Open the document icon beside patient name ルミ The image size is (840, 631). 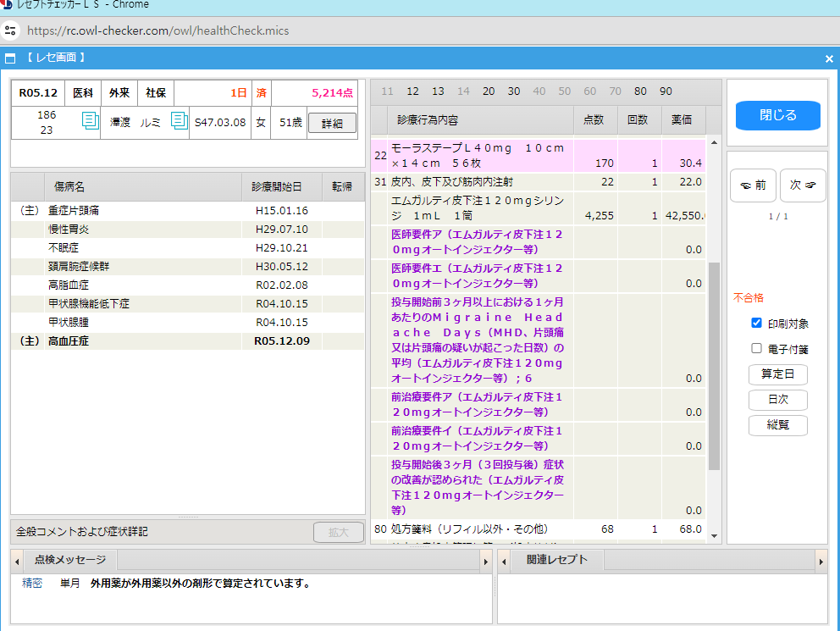pyautogui.click(x=179, y=120)
